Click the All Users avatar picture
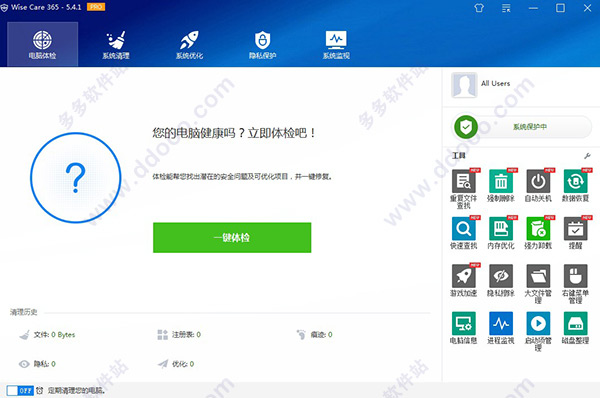This screenshot has width=600, height=398. (464, 85)
